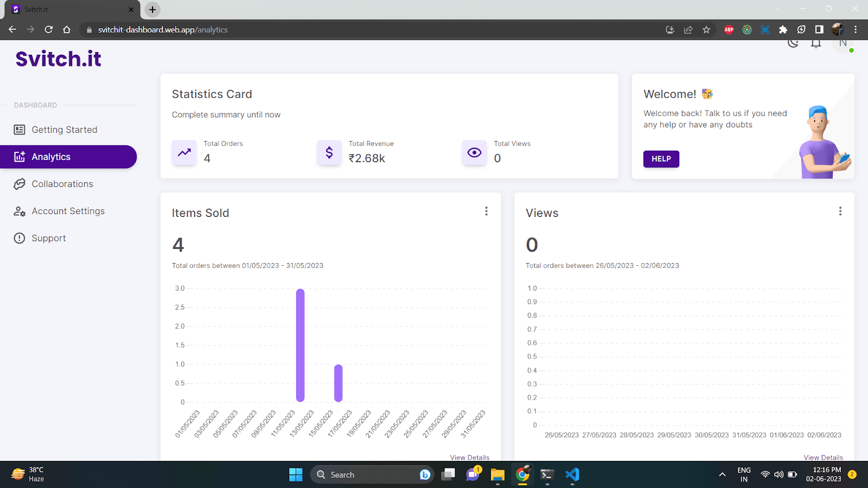Open the Items Sold options menu
Viewport: 868px width, 488px height.
coord(486,211)
